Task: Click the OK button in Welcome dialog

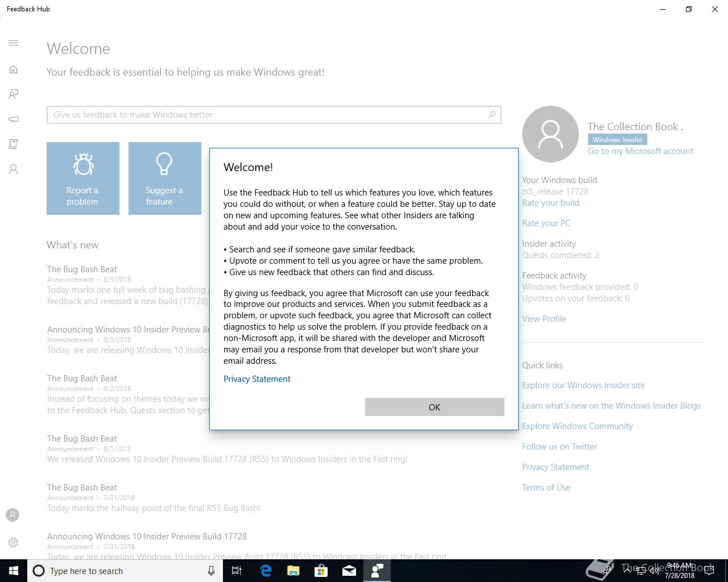Action: pyautogui.click(x=435, y=407)
